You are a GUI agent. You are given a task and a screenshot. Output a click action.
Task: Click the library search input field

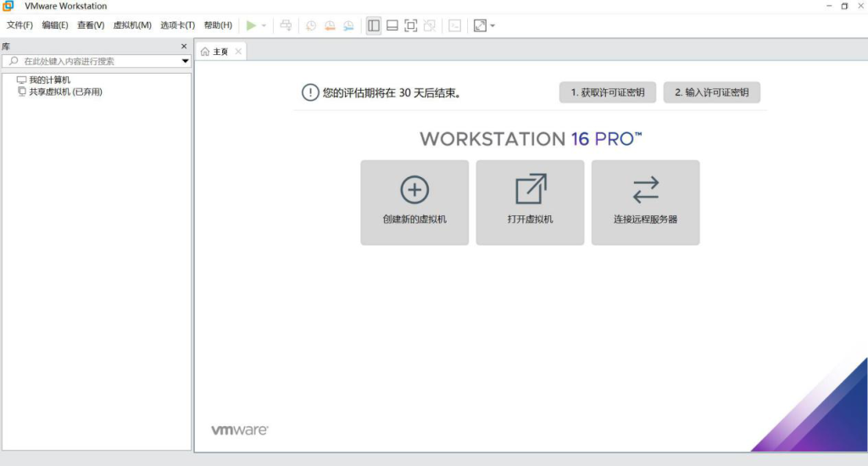tap(97, 61)
